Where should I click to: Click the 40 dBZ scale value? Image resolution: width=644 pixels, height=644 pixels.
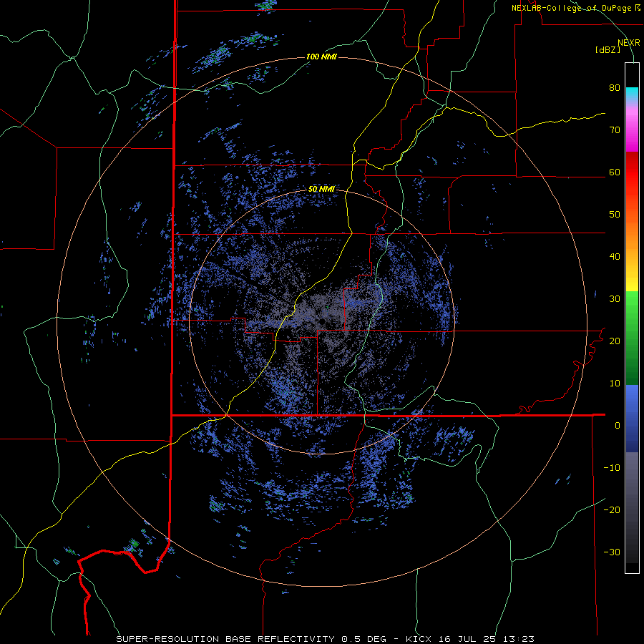[615, 257]
